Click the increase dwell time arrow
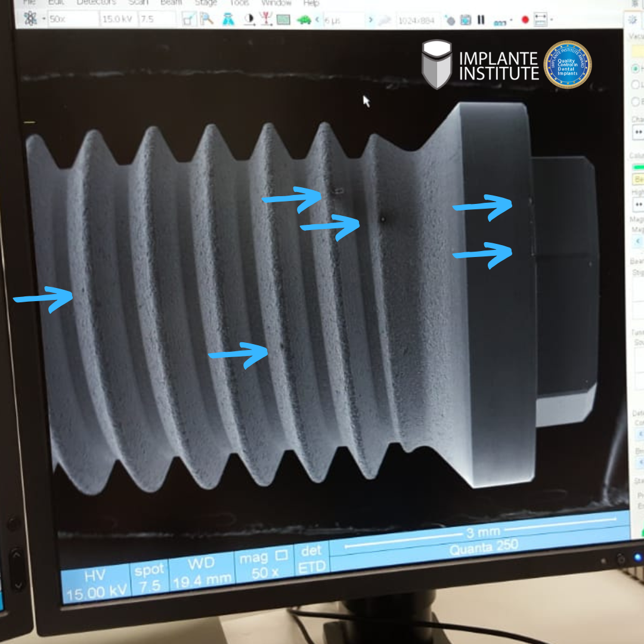 [370, 20]
